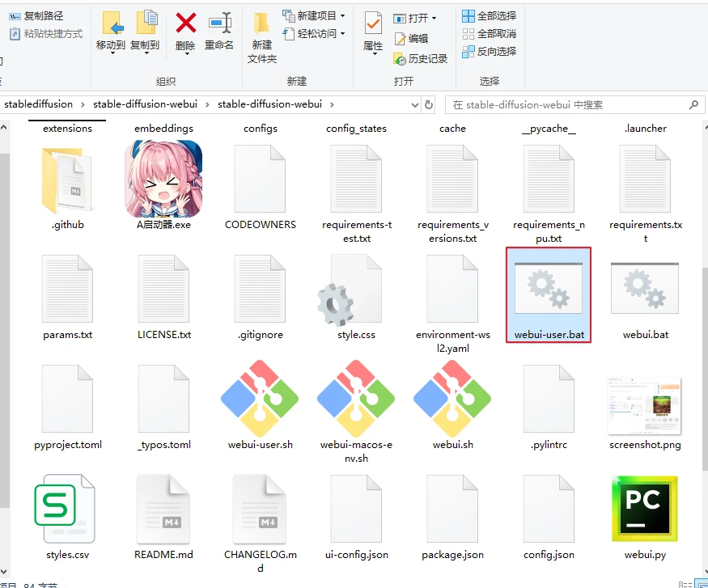Click Paste shortcut in the ribbon
The image size is (708, 588).
(x=46, y=34)
